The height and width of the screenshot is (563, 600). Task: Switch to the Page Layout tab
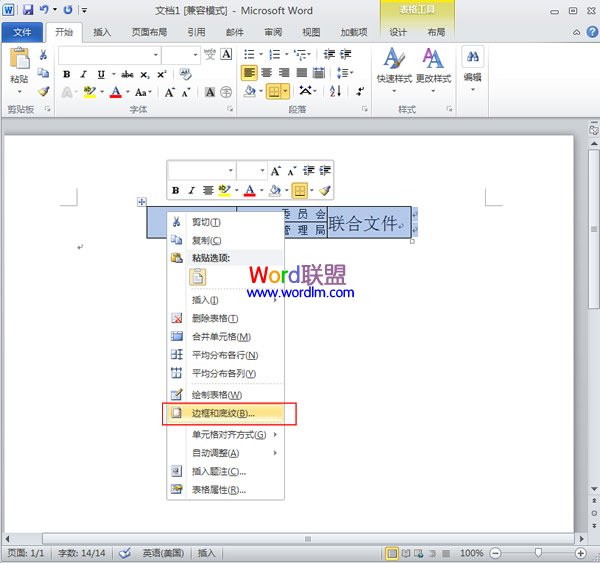point(149,32)
